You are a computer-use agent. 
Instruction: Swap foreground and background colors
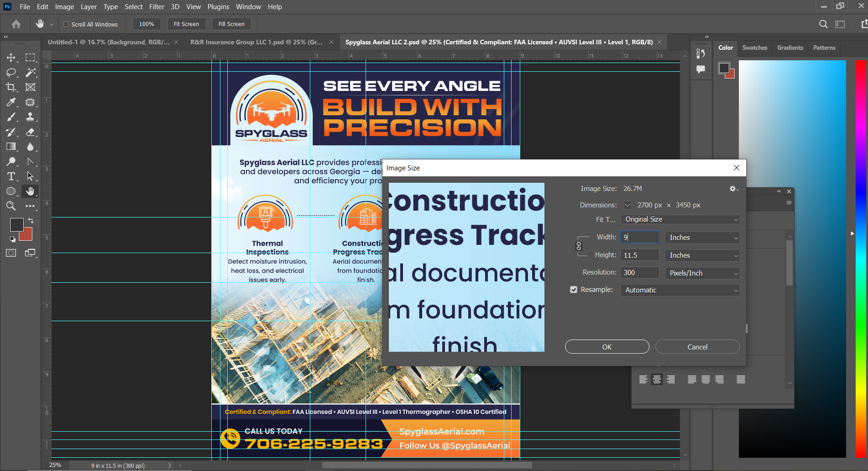(31, 221)
